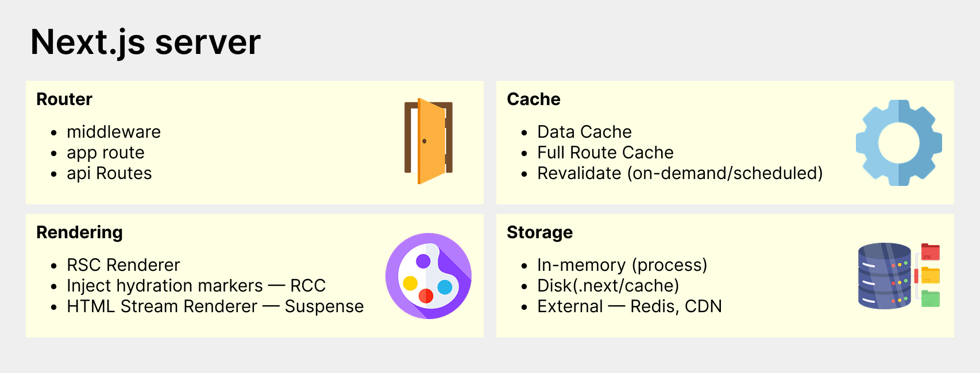
Task: Click the yellow paint dot on palette
Action: 410,283
